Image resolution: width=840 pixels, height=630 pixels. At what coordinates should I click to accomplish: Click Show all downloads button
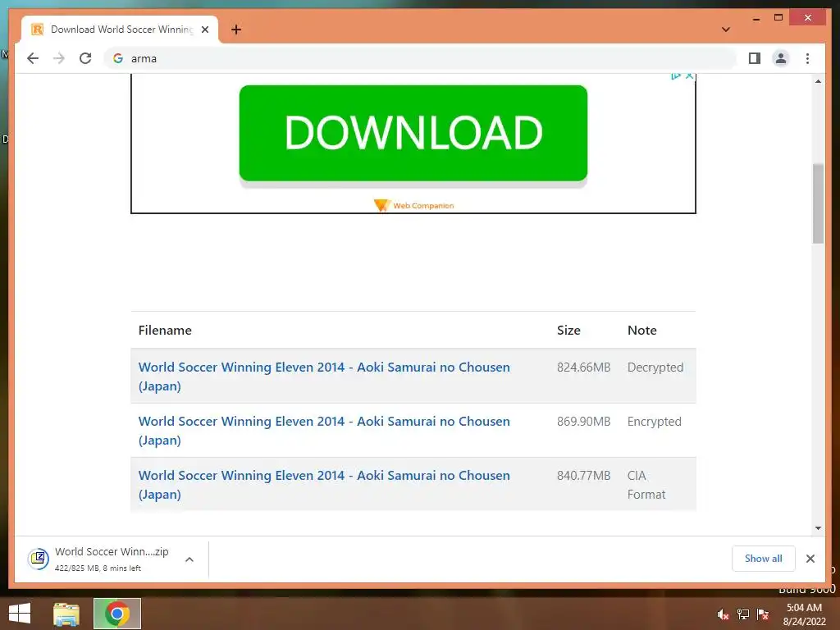point(763,558)
